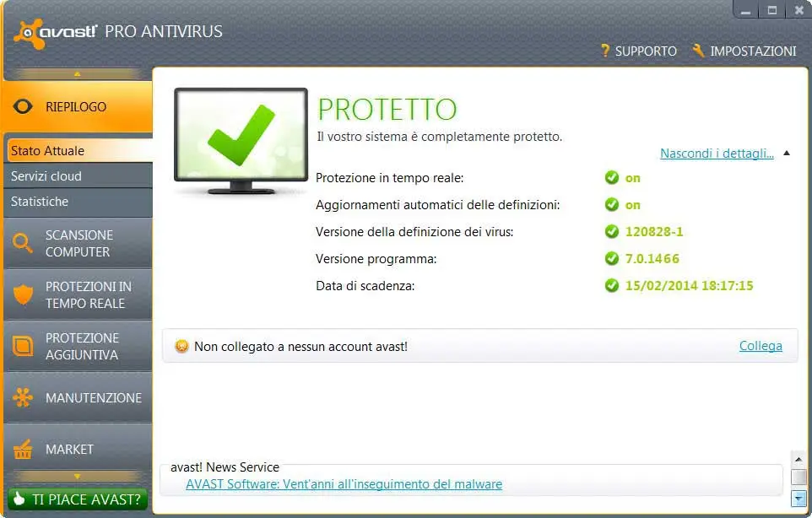
Task: Click the sidebar bottom orange down arrow
Action: [77, 476]
